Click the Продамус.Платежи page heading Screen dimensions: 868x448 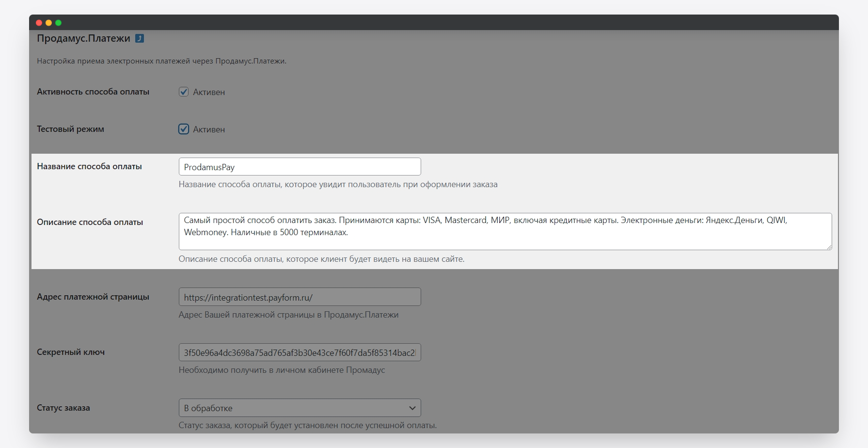83,38
